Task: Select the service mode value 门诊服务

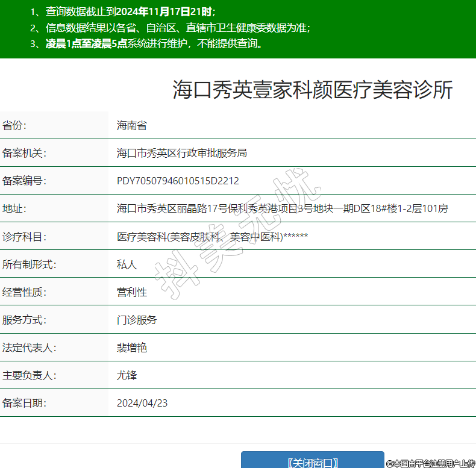Action: (137, 320)
